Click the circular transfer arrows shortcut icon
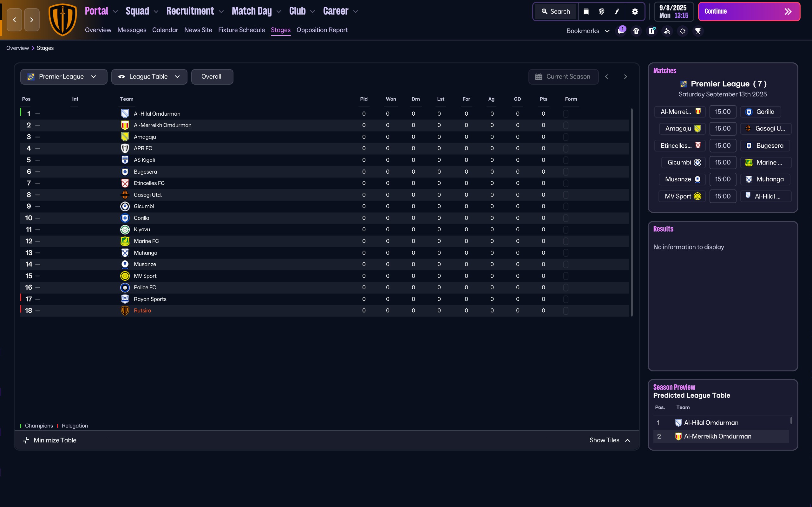Viewport: 812px width, 507px height. point(683,31)
